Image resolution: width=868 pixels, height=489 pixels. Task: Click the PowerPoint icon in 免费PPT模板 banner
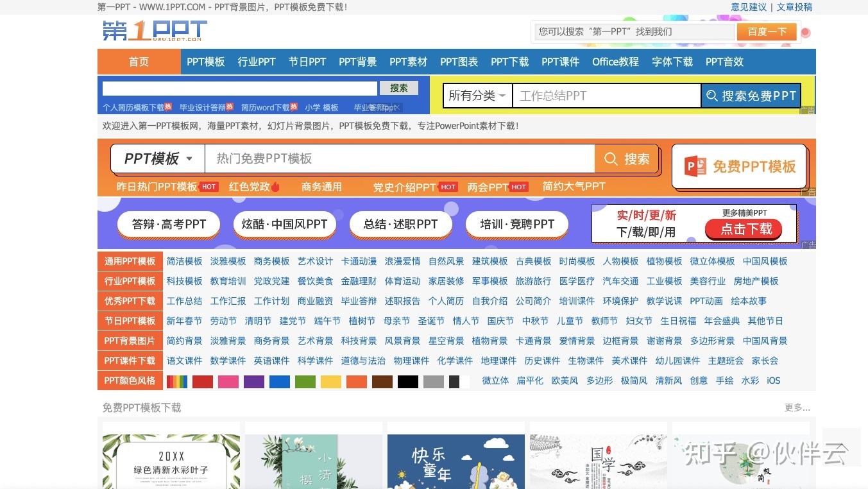(x=696, y=166)
